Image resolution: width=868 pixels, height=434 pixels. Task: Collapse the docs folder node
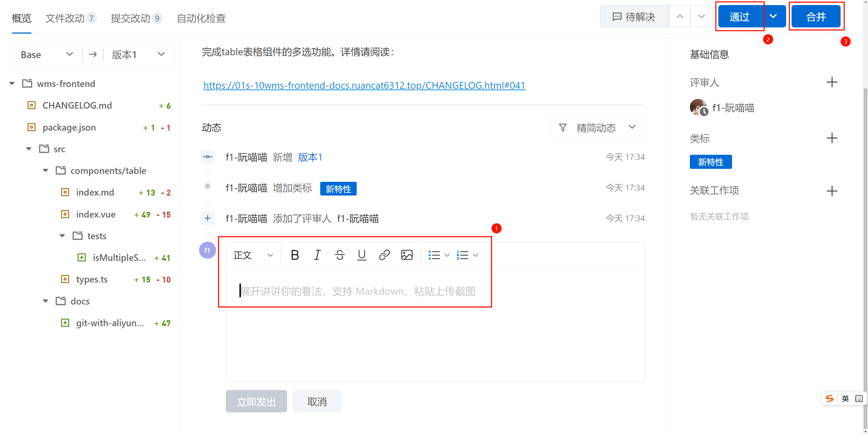[x=45, y=301]
